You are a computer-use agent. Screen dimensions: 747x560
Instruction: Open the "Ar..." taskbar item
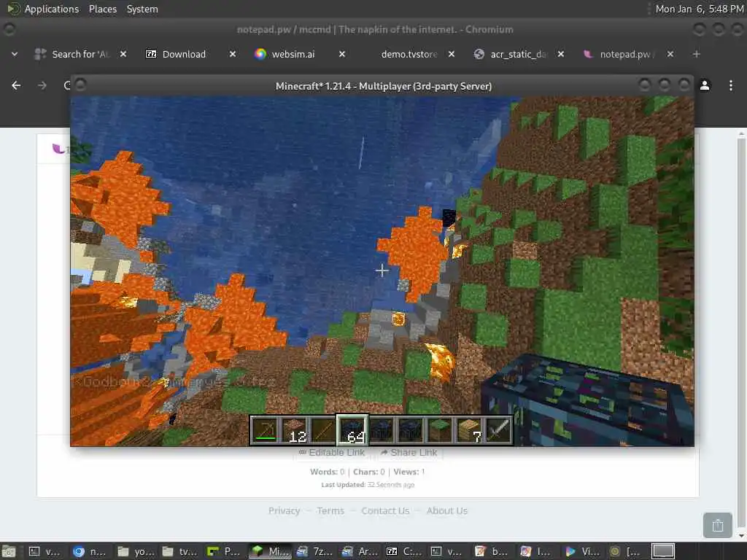click(360, 551)
